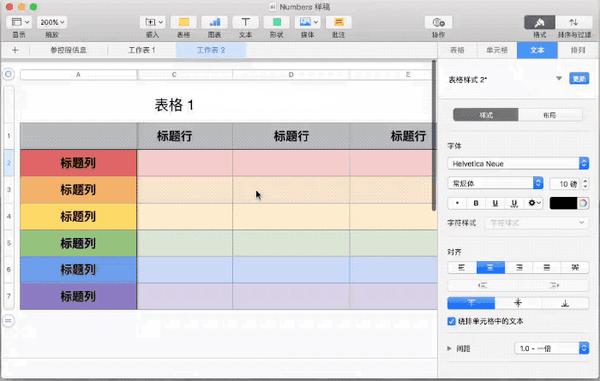Viewport: 600px width, 381px height.
Task: Select column A header
Action: tap(78, 75)
